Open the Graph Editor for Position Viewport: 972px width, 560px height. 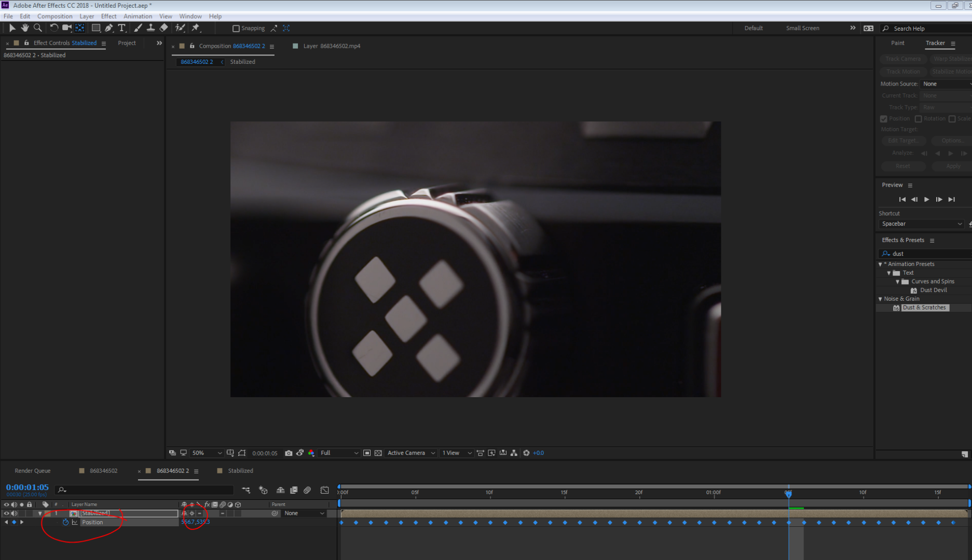74,522
